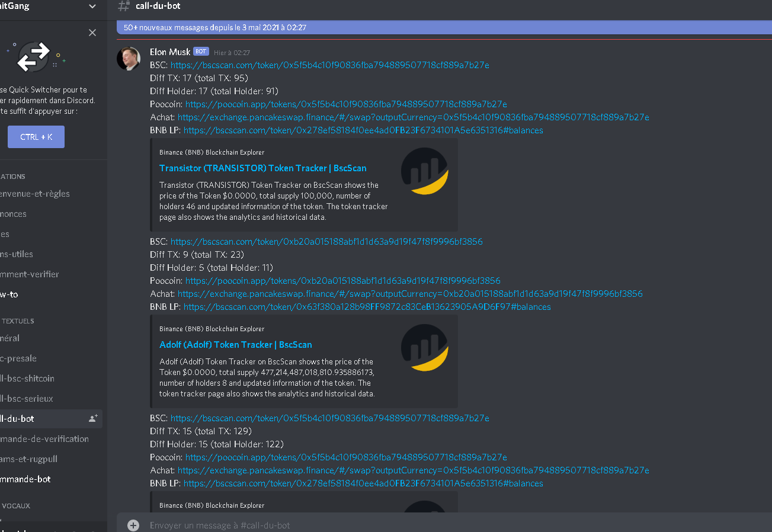Click the call-du-bot channel title in header
The image size is (772, 532).
[158, 6]
